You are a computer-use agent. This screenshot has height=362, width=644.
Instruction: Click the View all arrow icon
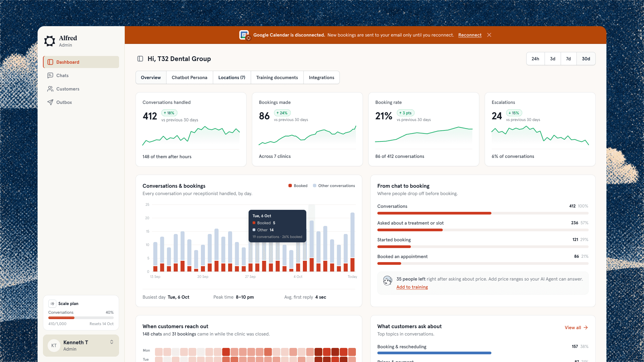(586, 327)
